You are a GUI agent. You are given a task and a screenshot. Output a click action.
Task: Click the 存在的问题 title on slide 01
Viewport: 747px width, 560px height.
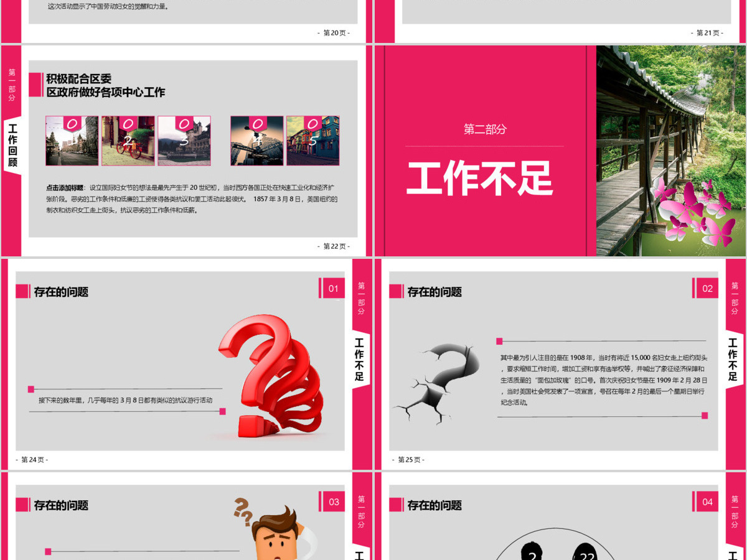(x=61, y=292)
